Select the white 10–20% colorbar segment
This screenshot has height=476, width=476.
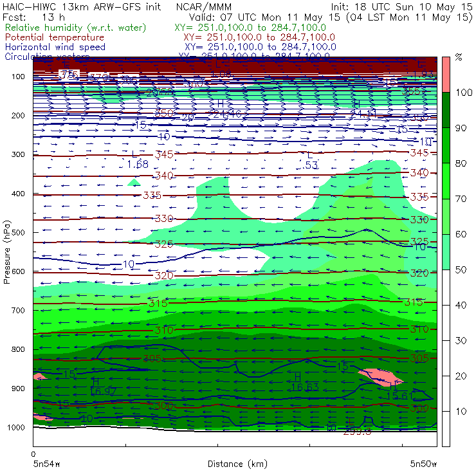446,394
